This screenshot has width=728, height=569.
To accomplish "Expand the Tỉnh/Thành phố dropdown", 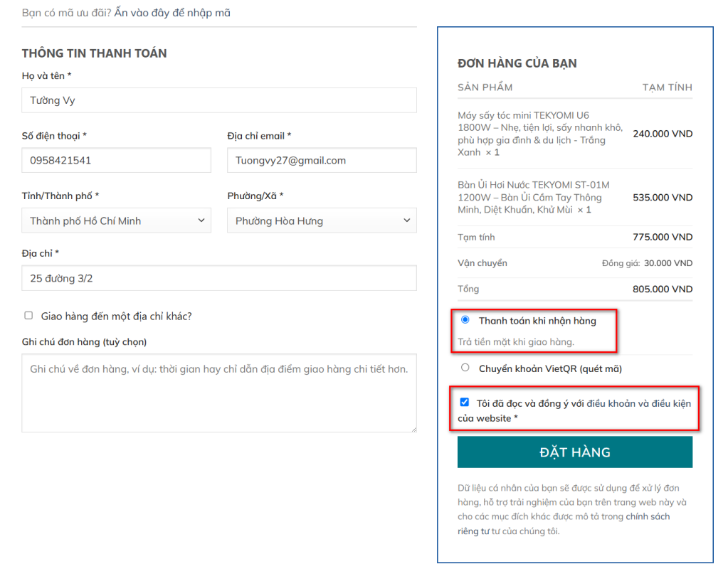I will tap(116, 220).
